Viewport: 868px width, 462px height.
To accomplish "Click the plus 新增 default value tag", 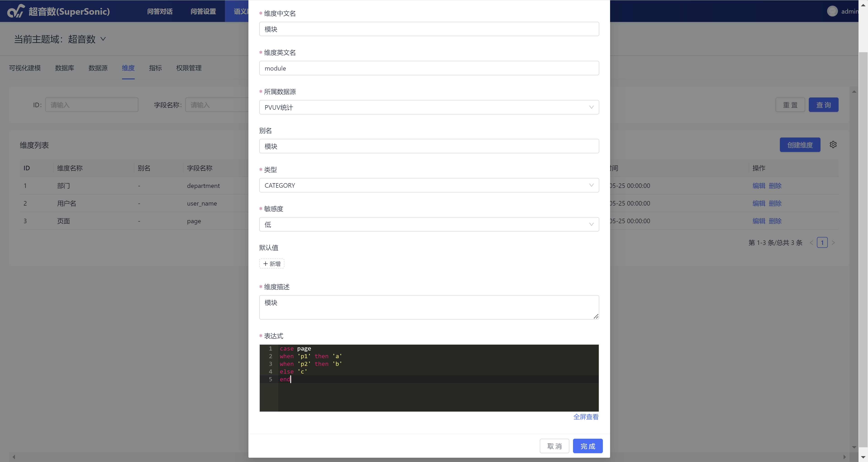I will [271, 263].
